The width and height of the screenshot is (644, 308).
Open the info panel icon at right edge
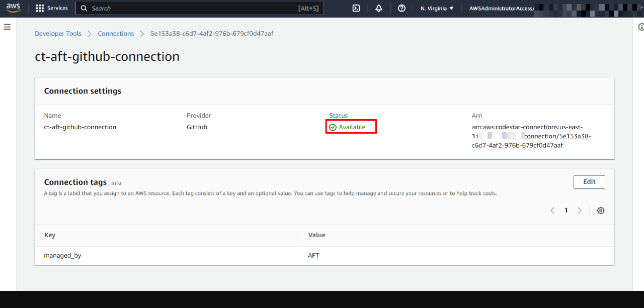[640, 27]
